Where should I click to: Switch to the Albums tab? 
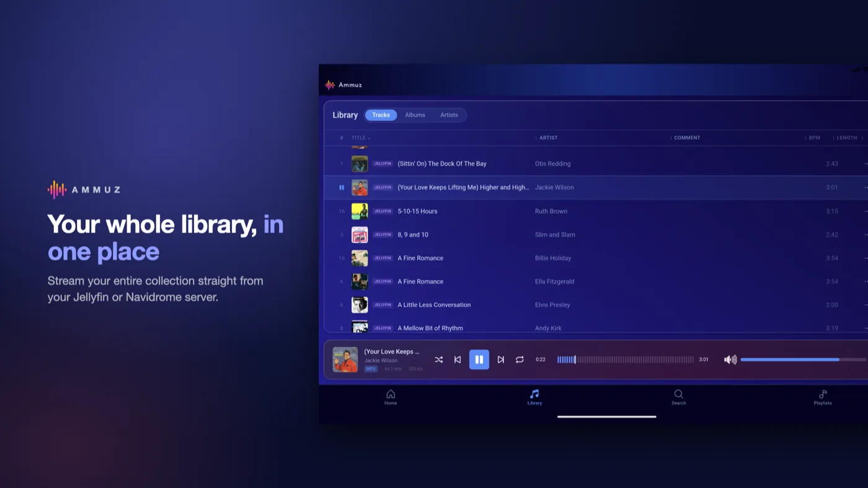pyautogui.click(x=415, y=115)
